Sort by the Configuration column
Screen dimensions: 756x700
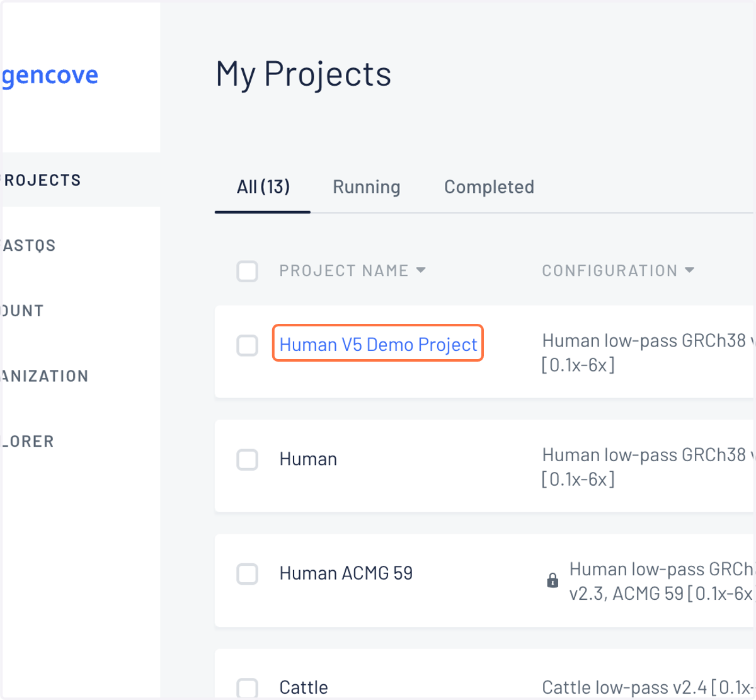[618, 271]
